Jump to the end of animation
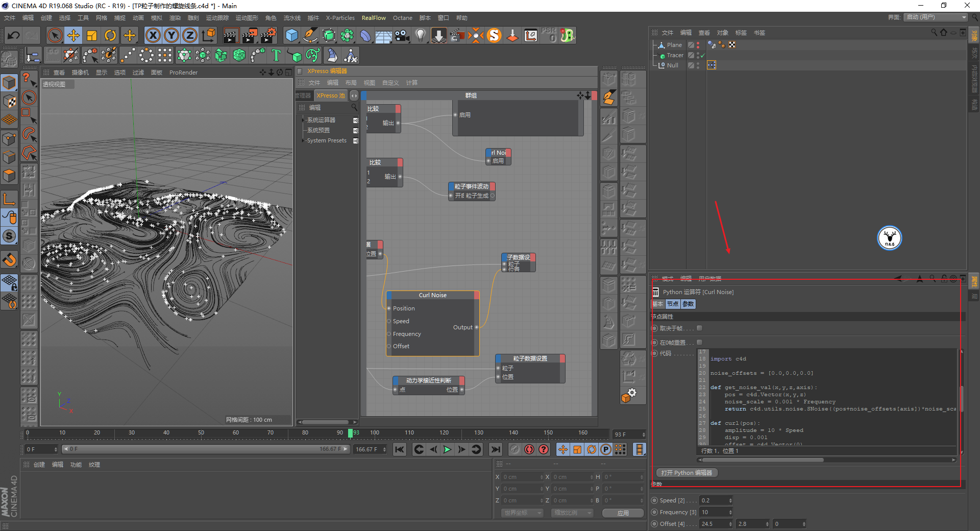Viewport: 980px width, 531px height. point(495,449)
